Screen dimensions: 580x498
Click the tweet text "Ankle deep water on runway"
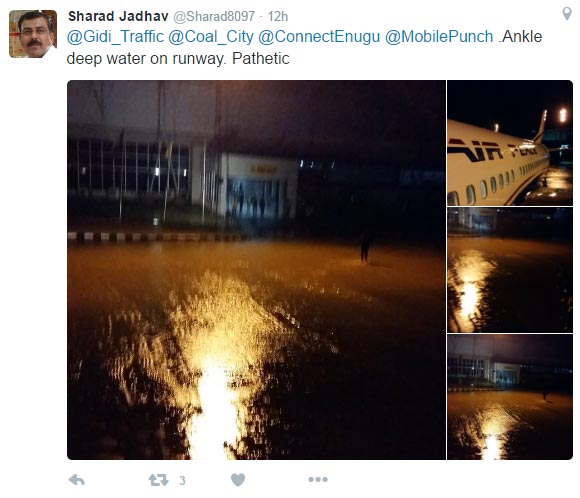[x=304, y=47]
